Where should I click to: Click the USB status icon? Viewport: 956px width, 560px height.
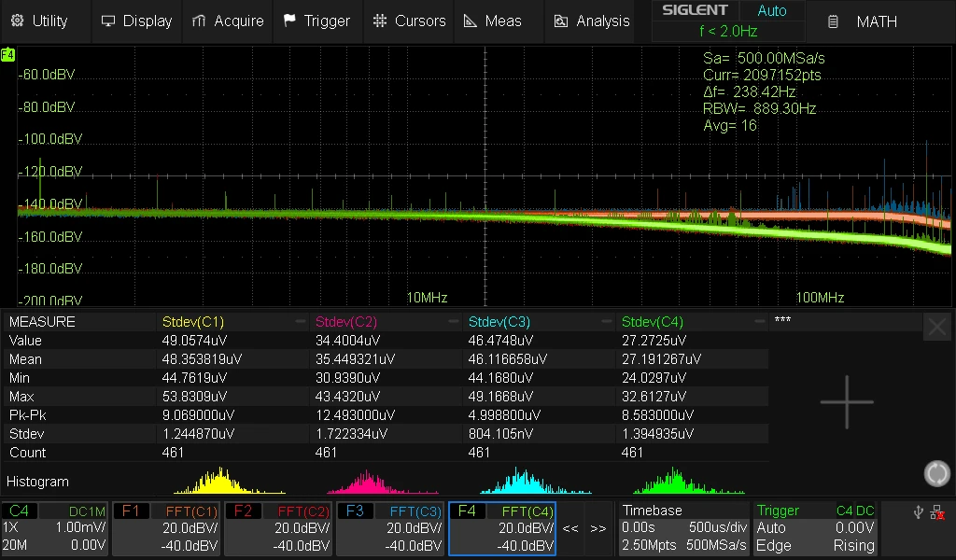(919, 512)
